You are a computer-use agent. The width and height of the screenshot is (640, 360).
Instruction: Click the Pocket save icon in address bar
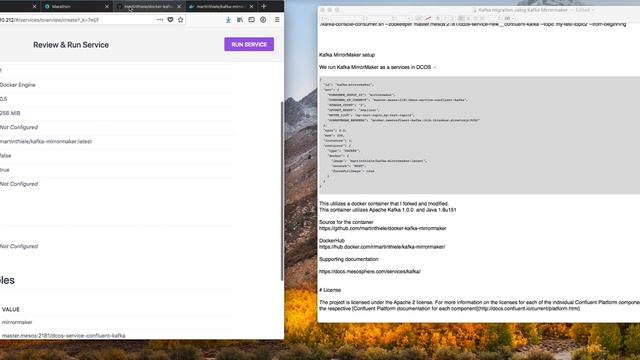[x=170, y=20]
